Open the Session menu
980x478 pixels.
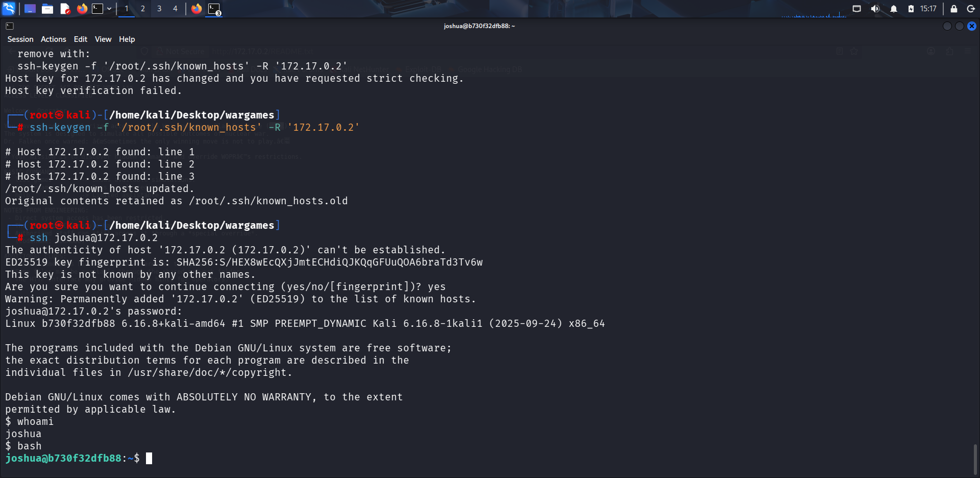point(20,39)
